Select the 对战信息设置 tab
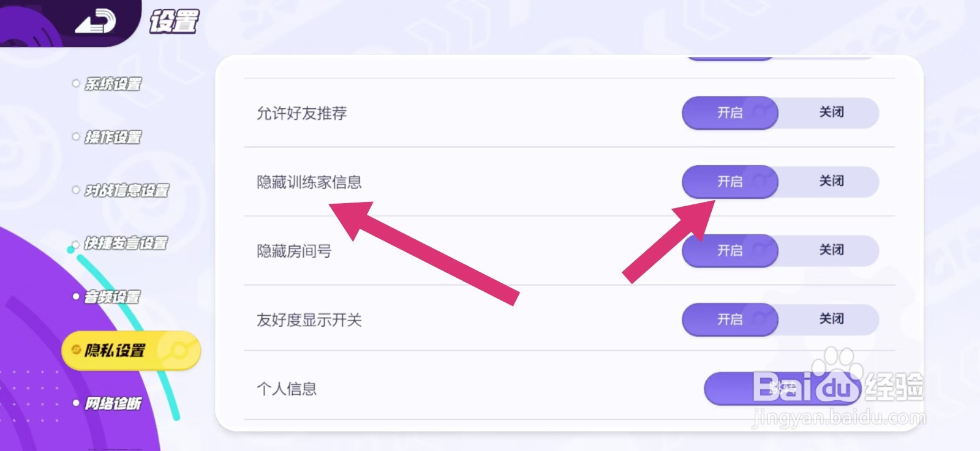The image size is (980, 451). point(126,190)
